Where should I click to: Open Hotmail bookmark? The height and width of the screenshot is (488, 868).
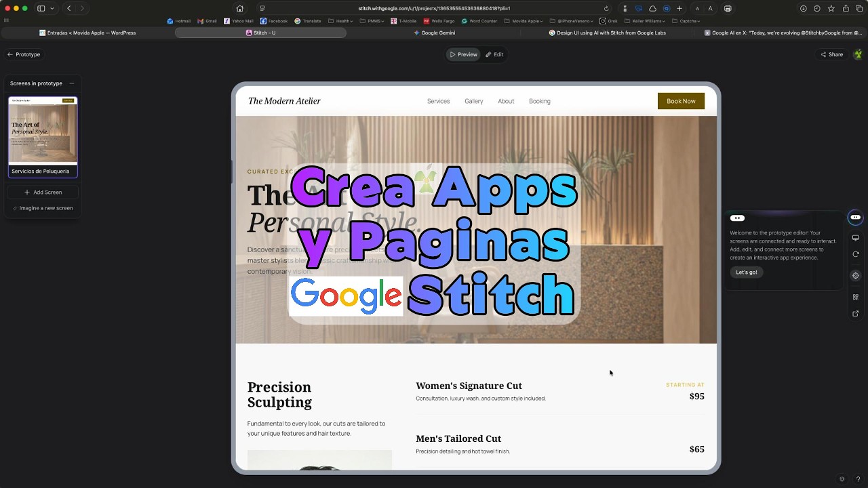[x=179, y=21]
